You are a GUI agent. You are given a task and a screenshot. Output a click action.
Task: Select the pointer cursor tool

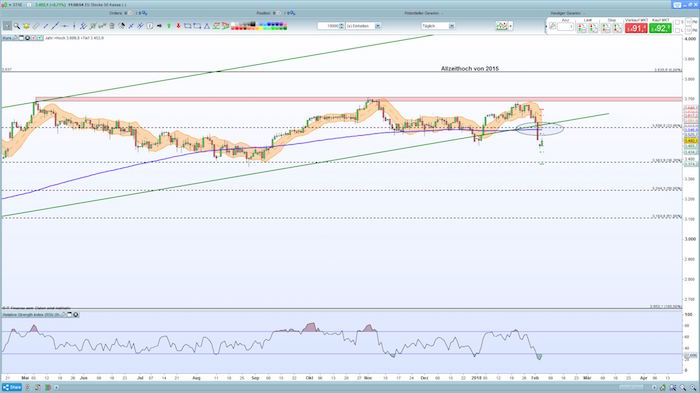coord(7,26)
